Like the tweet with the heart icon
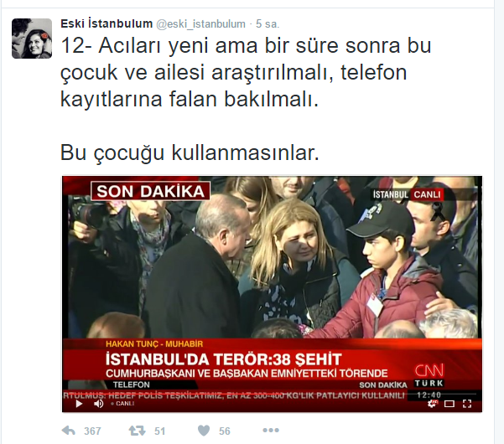This screenshot has width=504, height=444. (204, 431)
